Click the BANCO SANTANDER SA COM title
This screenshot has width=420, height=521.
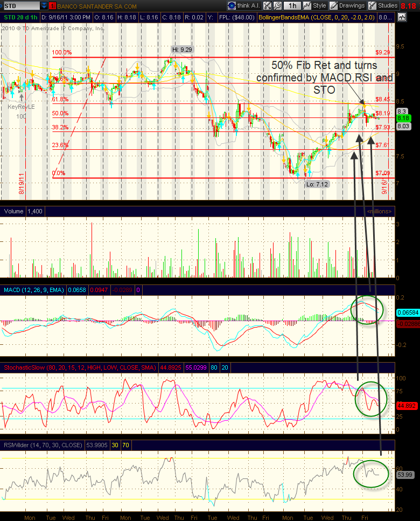[96, 6]
